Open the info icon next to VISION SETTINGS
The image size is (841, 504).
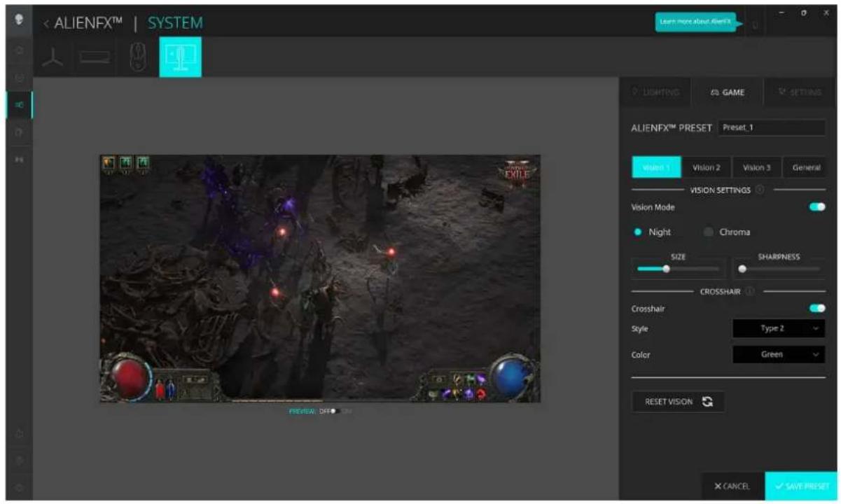click(759, 190)
